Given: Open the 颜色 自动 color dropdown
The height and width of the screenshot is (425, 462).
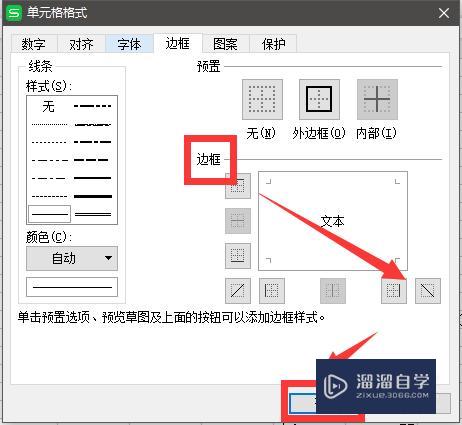Looking at the screenshot, I should tap(72, 258).
